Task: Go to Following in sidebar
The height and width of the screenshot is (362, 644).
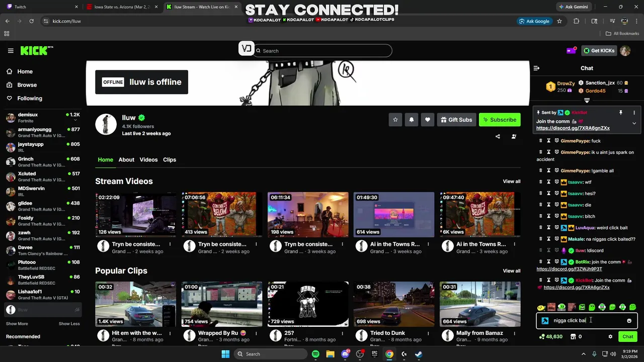Action: click(30, 99)
